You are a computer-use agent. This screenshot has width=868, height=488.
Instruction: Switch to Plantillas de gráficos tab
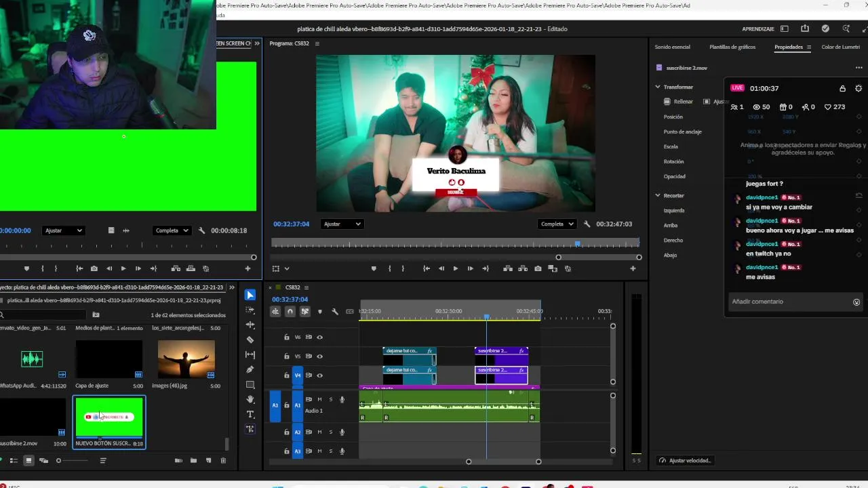732,47
